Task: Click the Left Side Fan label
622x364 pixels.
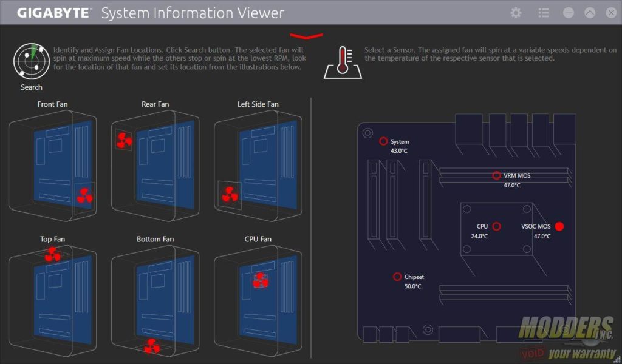Action: [258, 104]
